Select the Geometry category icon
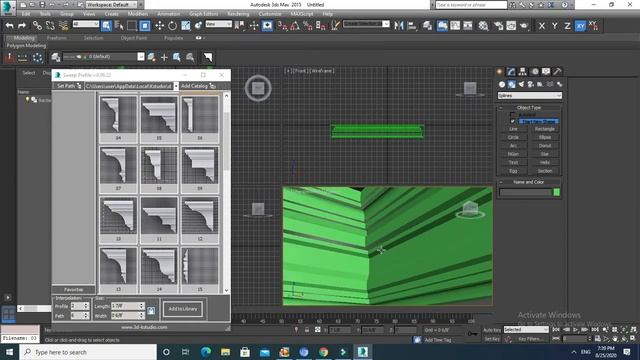Image resolution: width=640 pixels, height=360 pixels. [502, 84]
